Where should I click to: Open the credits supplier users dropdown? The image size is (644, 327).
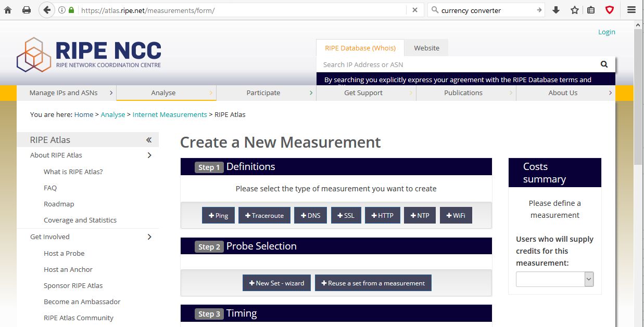click(554, 279)
